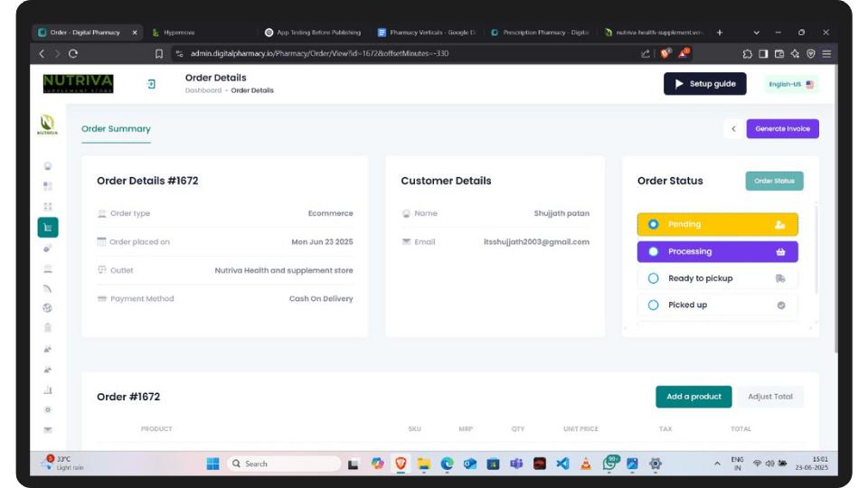Click the sidebar collapse arrow icon

(151, 84)
